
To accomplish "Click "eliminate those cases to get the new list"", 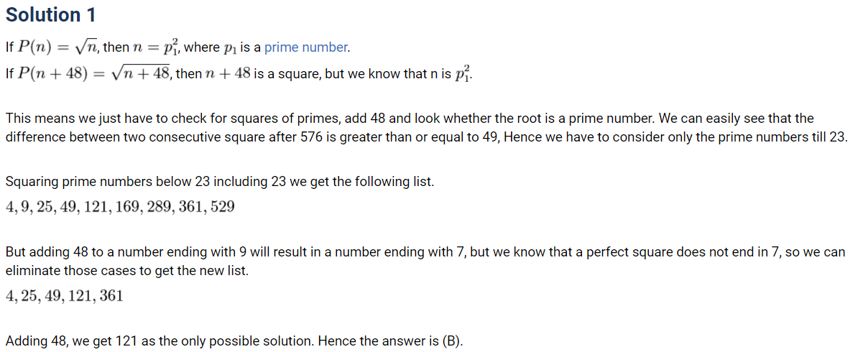I will pos(126,271).
